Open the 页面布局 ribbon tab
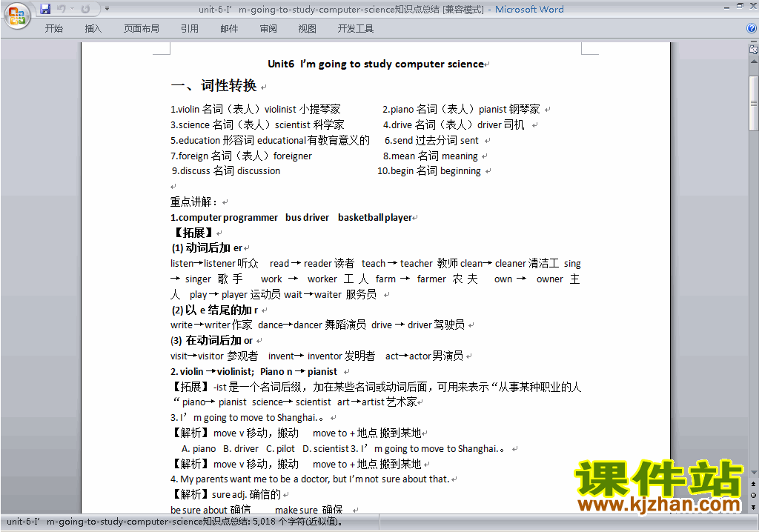759x532 pixels. [142, 29]
